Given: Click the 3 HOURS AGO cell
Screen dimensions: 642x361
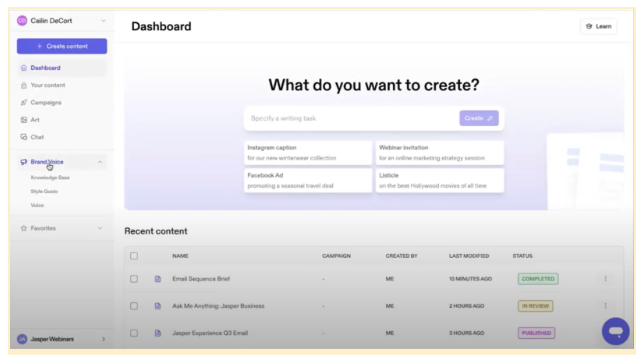Looking at the screenshot, I should [466, 333].
